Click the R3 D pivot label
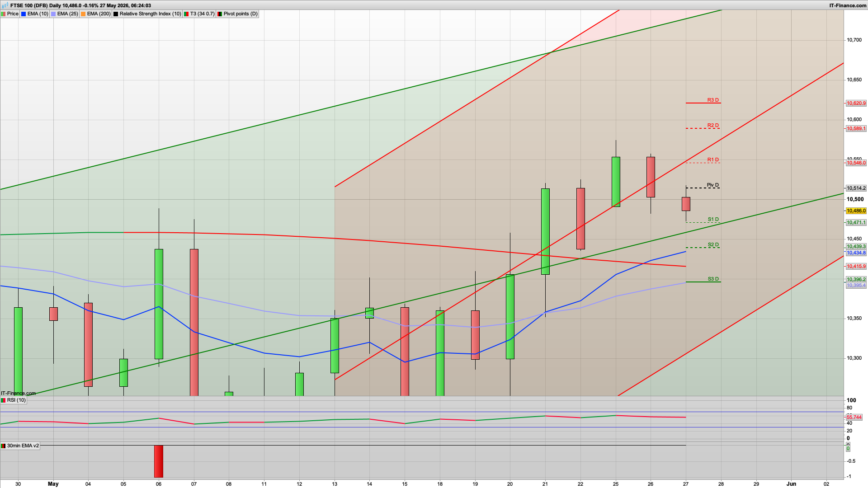868x488 pixels. click(713, 100)
